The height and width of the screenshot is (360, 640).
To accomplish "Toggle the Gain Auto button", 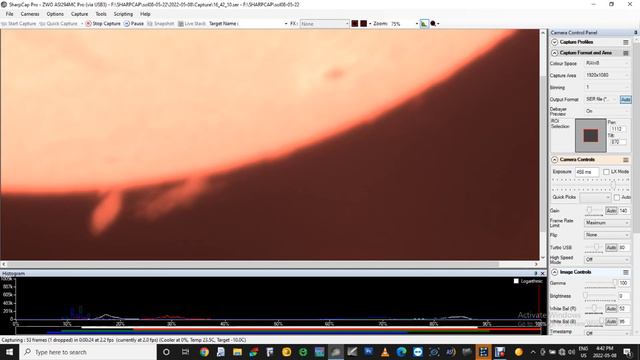I will 611,211.
